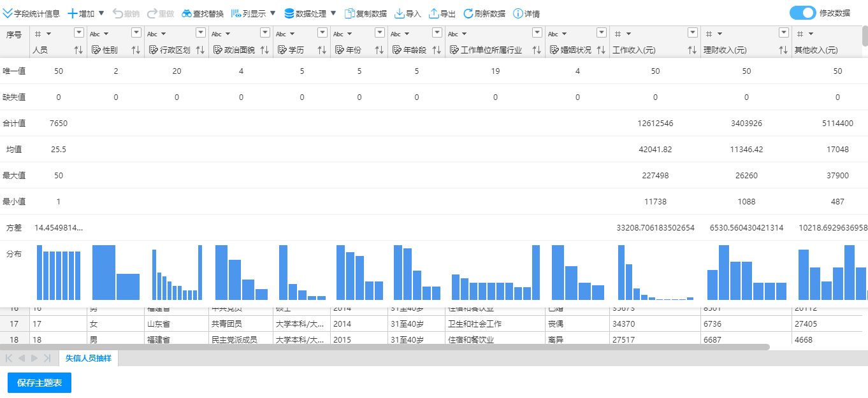
Task: Click the 导入 import icon
Action: point(400,13)
